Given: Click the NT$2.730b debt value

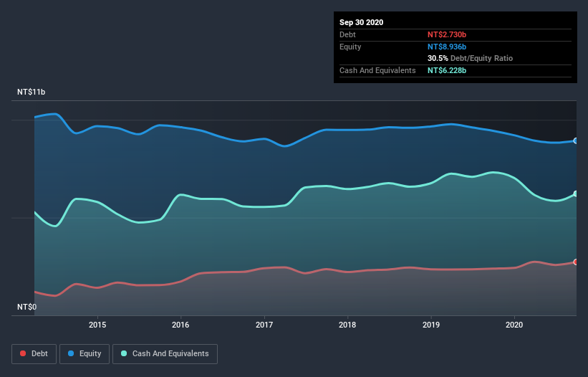Looking at the screenshot, I should [447, 34].
